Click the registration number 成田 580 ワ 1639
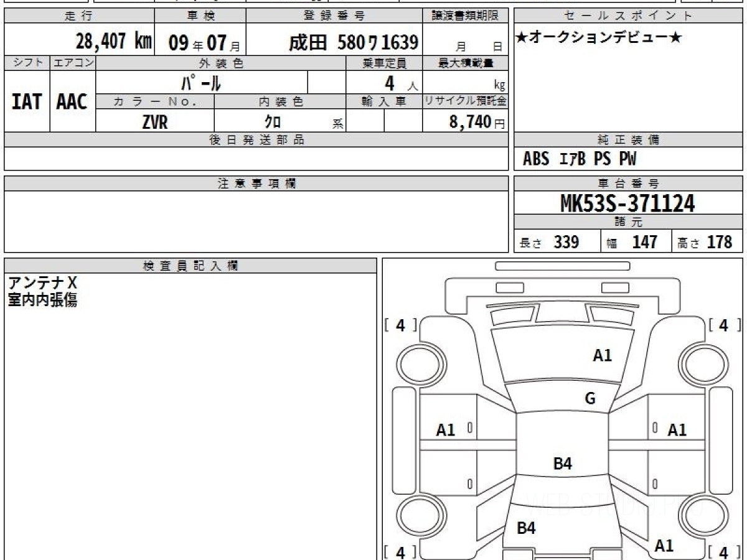Screen dimensions: 747x560 click(x=353, y=42)
